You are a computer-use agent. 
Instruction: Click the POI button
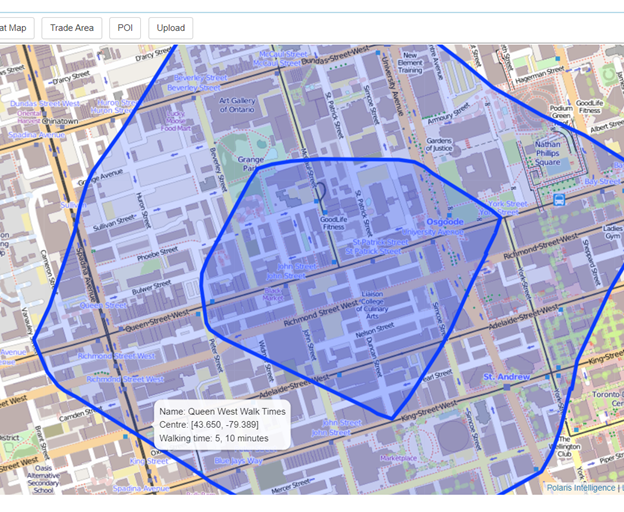coord(125,28)
